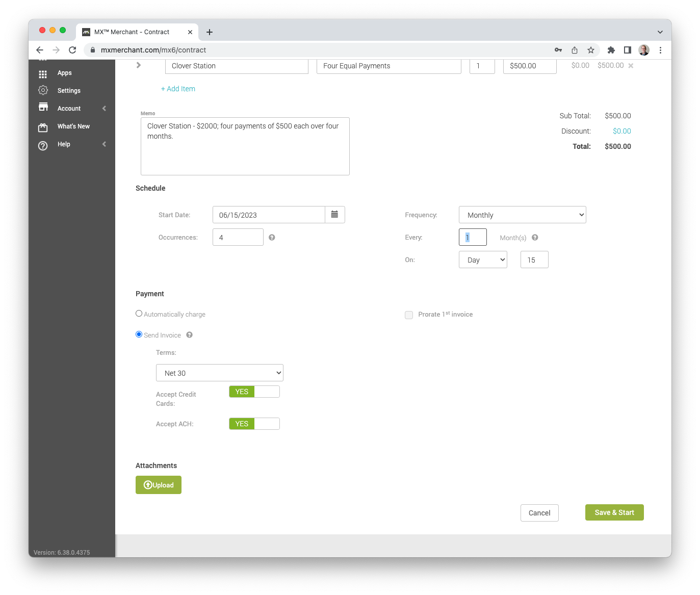The height and width of the screenshot is (595, 700).
Task: Open the Apps section in sidebar
Action: coord(43,74)
